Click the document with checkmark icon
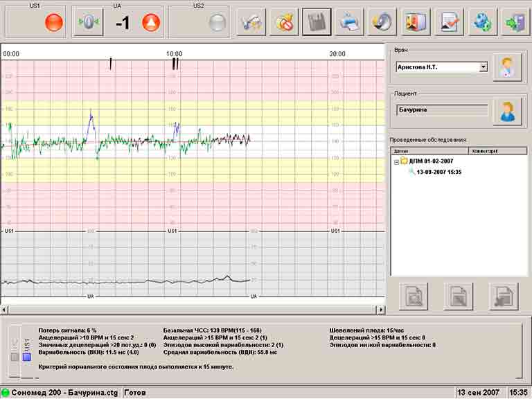 (450, 22)
